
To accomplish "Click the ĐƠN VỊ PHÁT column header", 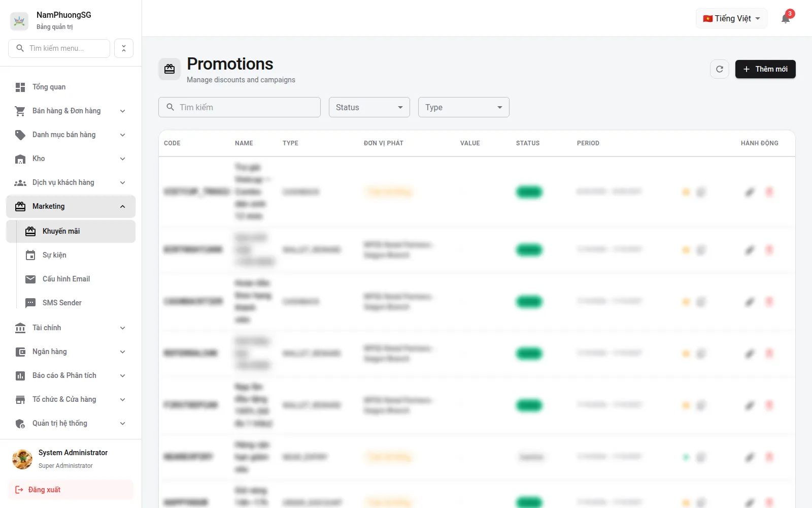I will click(x=383, y=143).
